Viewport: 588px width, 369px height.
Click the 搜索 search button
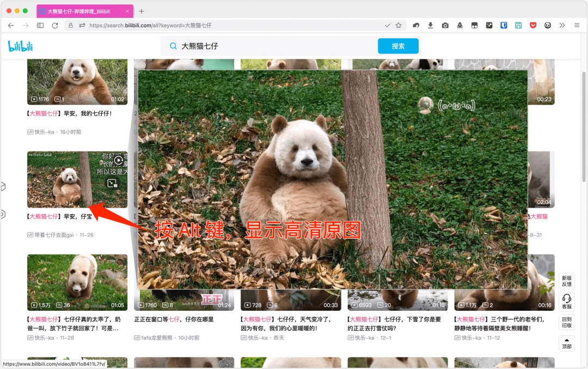(x=398, y=46)
